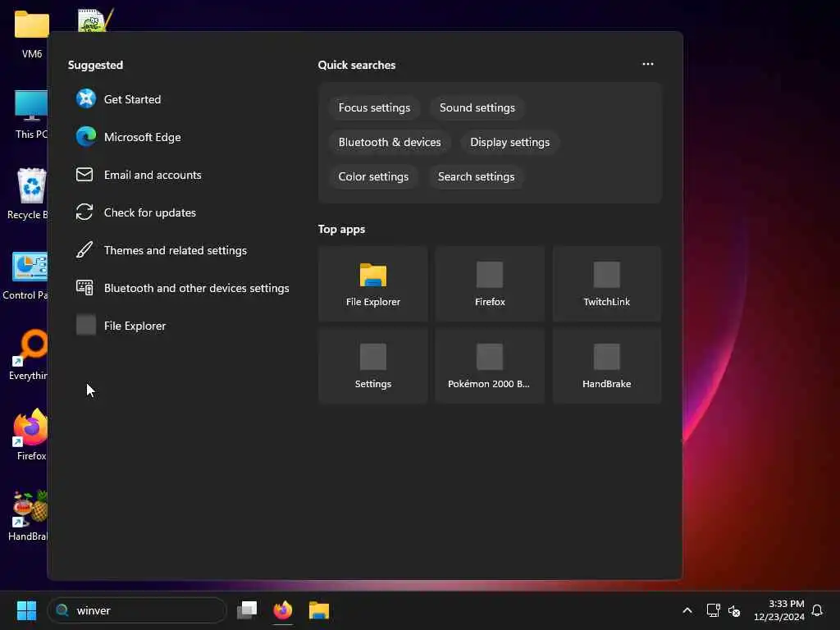
Task: Select the Recycle Bin desktop icon
Action: (28, 194)
